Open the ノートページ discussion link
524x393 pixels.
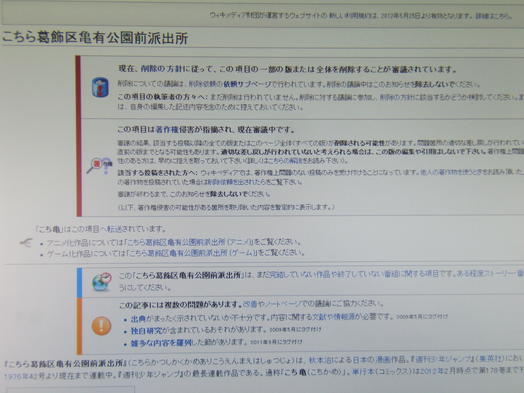[x=281, y=304]
